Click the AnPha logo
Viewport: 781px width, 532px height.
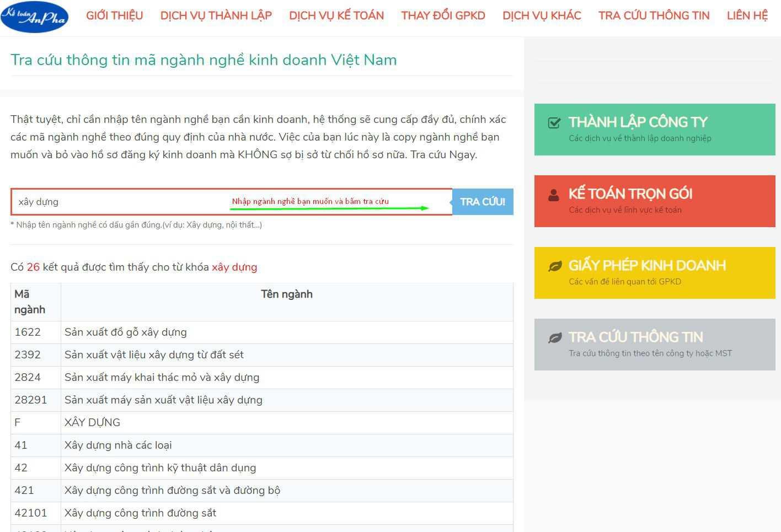(34, 17)
